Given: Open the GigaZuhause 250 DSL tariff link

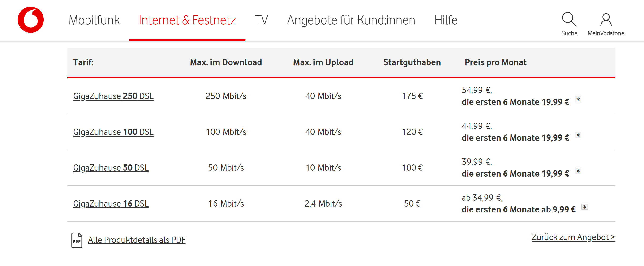Looking at the screenshot, I should pyautogui.click(x=113, y=96).
